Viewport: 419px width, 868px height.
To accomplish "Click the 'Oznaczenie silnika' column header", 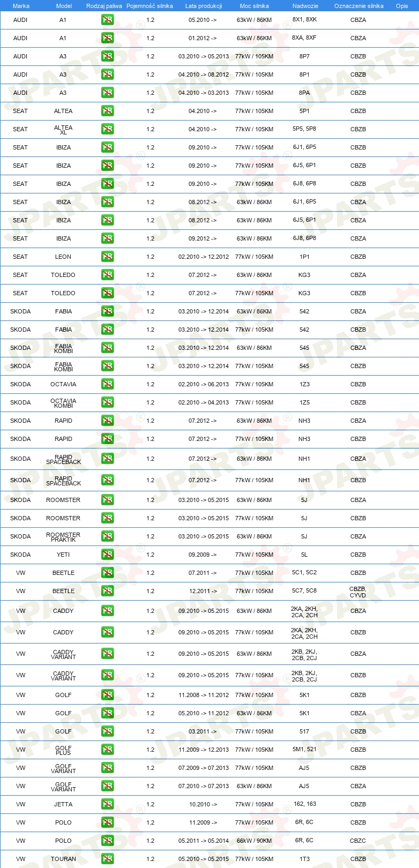I will click(359, 6).
